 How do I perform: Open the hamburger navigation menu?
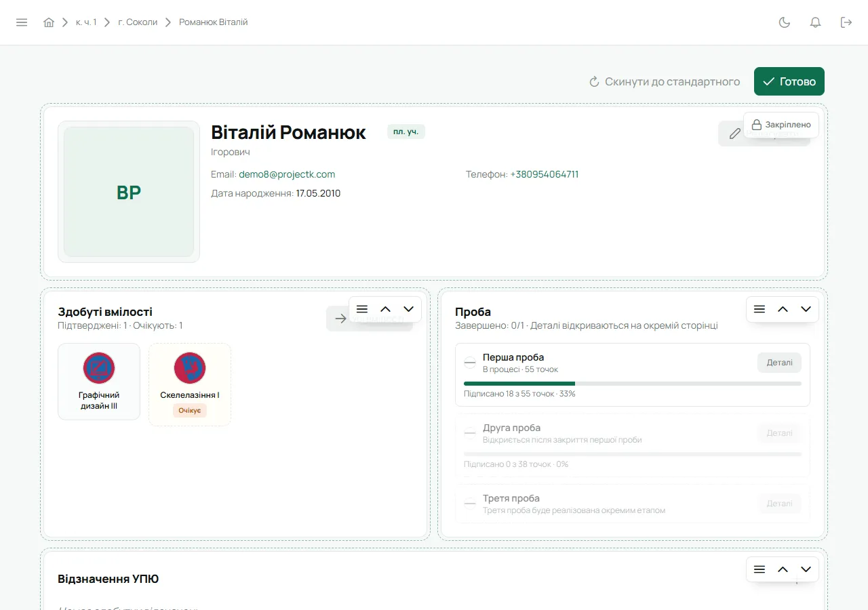click(22, 22)
